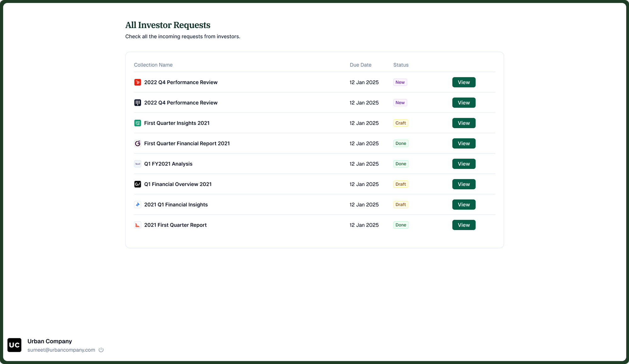Click the green icon beside First Quarter Insights 2021
The image size is (629, 364).
[x=137, y=123]
